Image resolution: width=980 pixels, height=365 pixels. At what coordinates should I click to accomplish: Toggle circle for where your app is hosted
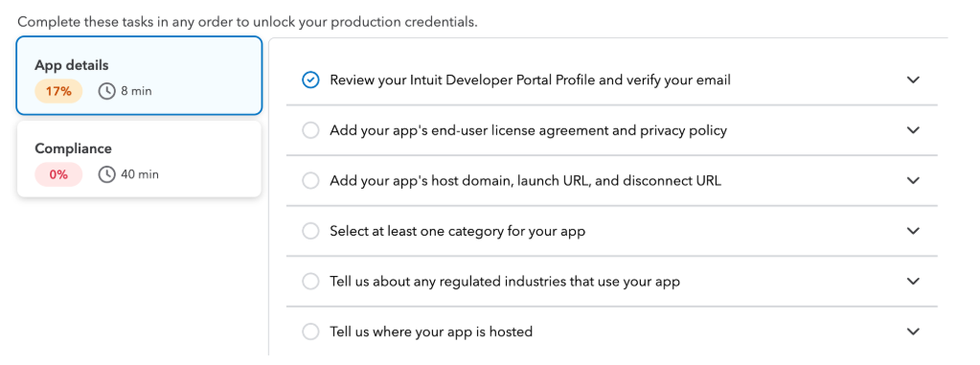point(310,331)
